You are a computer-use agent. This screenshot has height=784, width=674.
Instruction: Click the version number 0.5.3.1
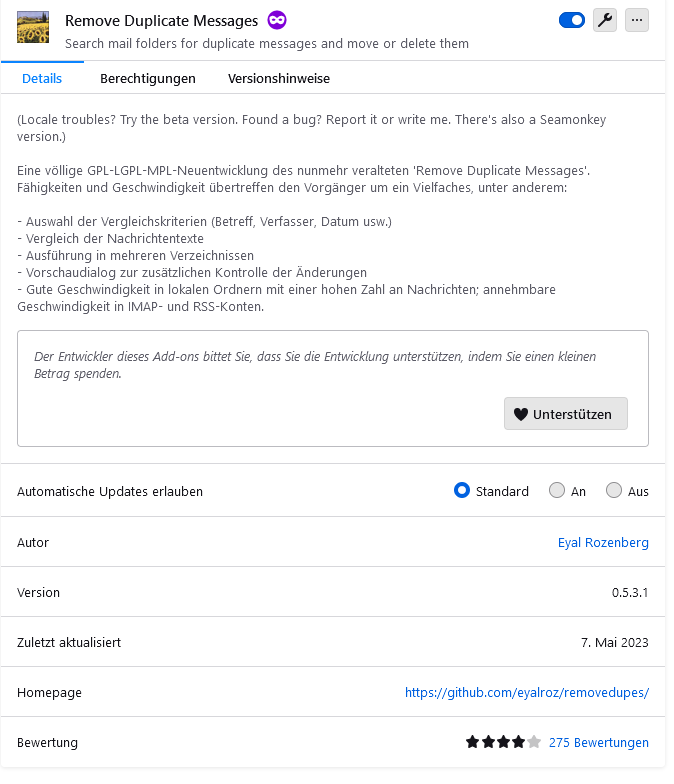pyautogui.click(x=630, y=593)
